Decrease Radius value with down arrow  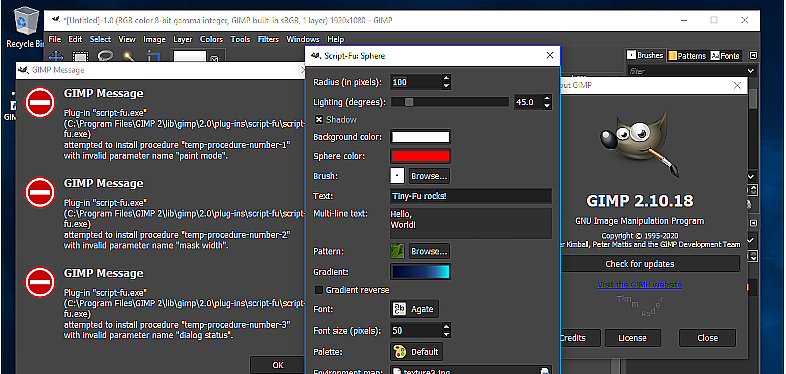click(x=446, y=86)
